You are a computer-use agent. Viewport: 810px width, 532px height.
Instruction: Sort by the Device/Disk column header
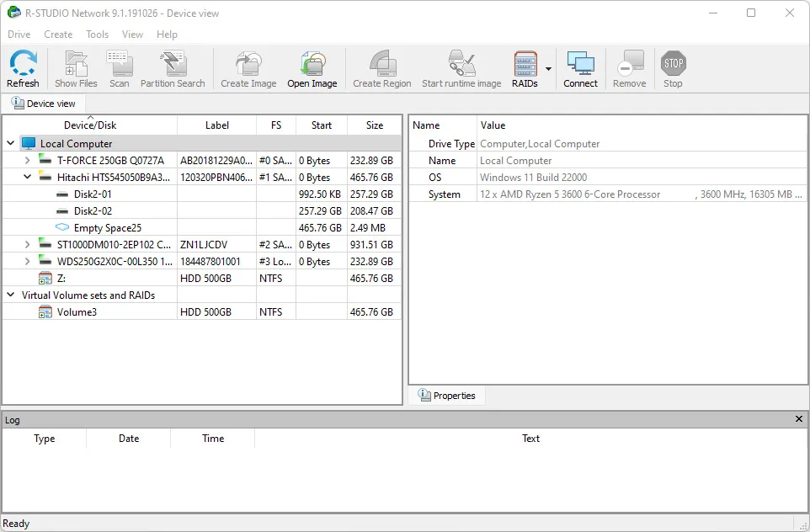(90, 125)
